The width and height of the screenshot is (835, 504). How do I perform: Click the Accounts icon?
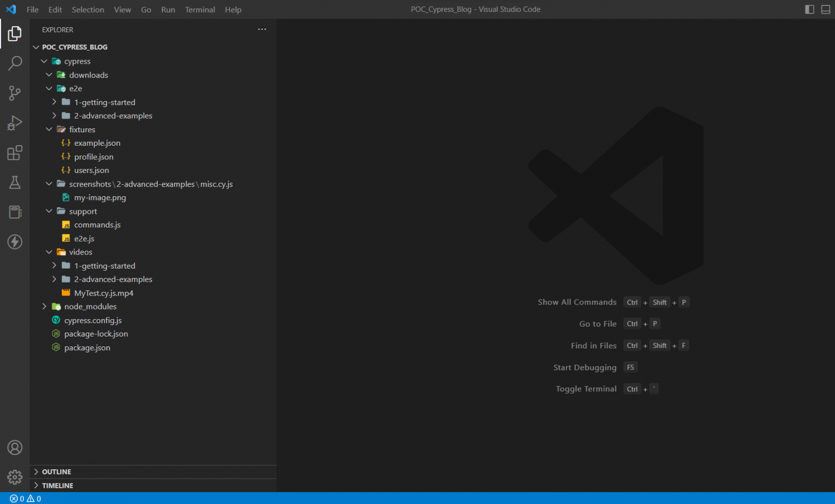pos(15,447)
